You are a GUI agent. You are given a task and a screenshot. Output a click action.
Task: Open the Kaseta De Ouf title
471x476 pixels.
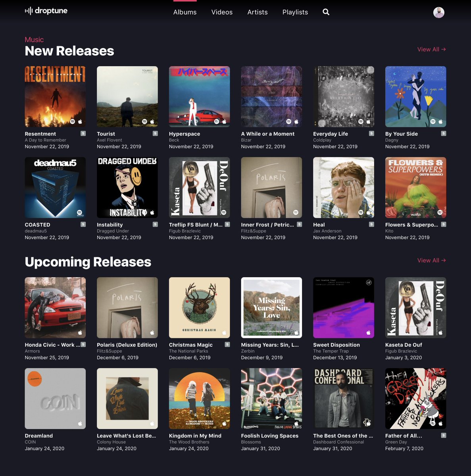[x=404, y=345]
